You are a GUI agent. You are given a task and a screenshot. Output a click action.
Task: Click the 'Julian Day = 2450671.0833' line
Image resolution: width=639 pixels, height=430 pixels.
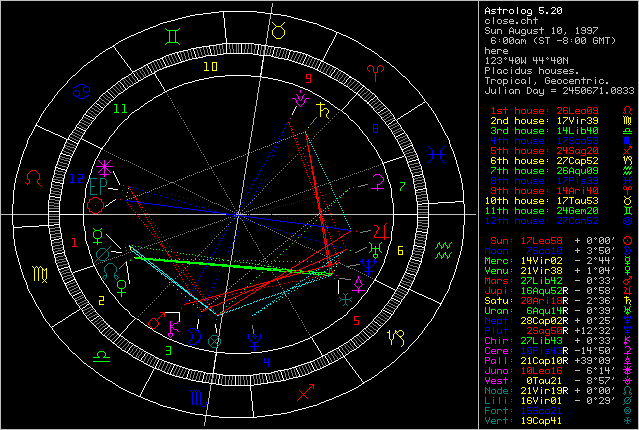tap(559, 91)
